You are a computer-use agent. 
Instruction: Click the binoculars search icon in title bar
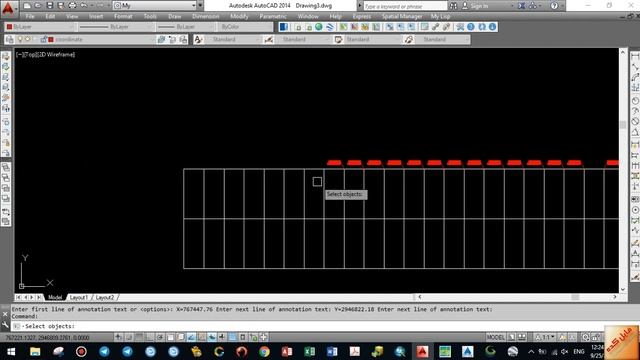(x=453, y=6)
